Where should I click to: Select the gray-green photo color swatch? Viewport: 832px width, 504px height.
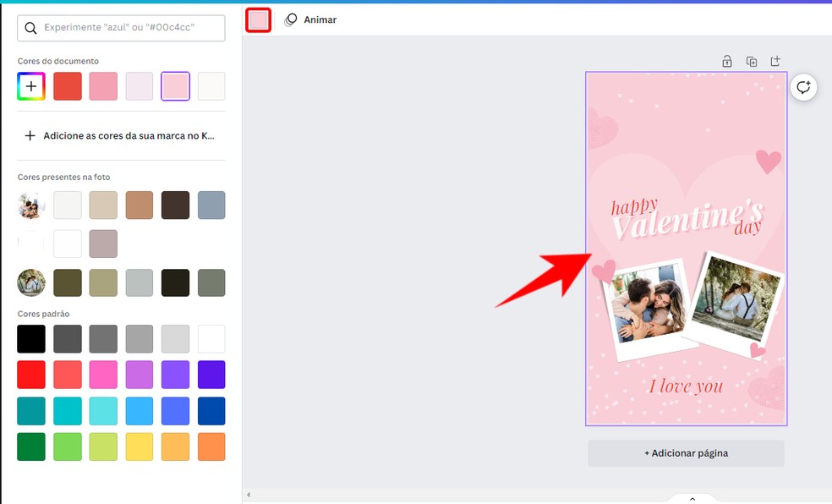pyautogui.click(x=211, y=282)
